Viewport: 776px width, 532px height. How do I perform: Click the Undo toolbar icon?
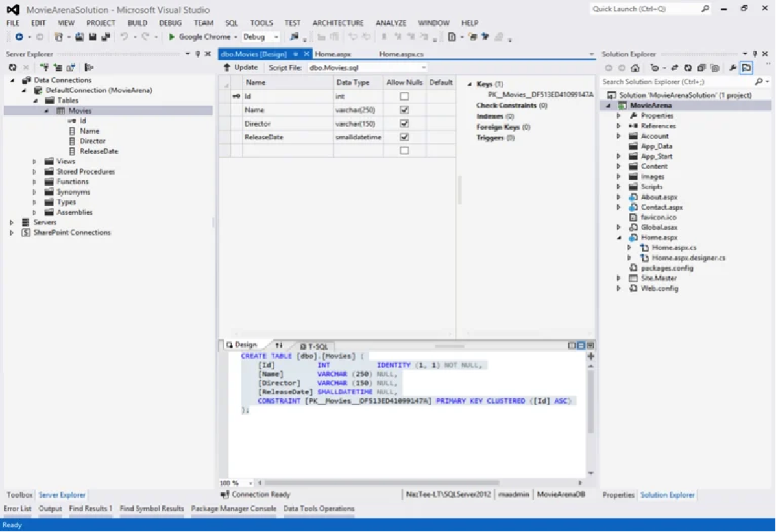[124, 36]
